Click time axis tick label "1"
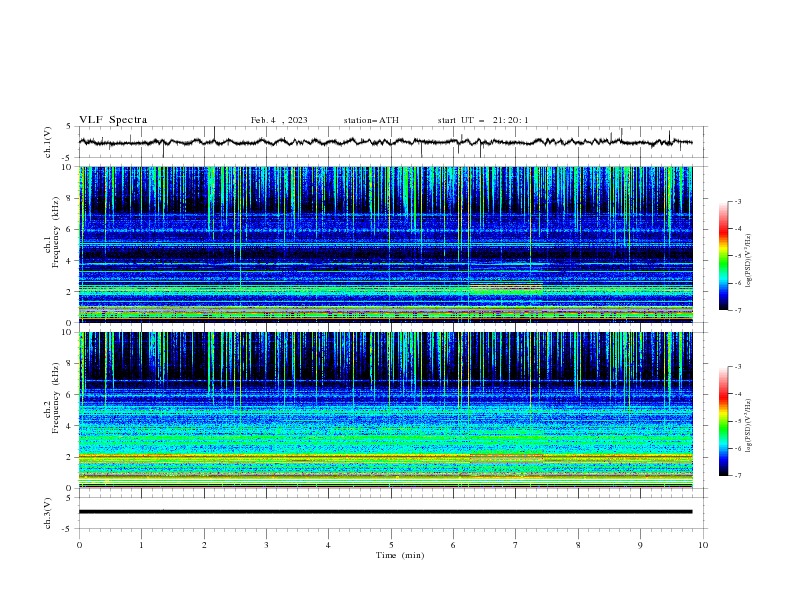 (141, 545)
